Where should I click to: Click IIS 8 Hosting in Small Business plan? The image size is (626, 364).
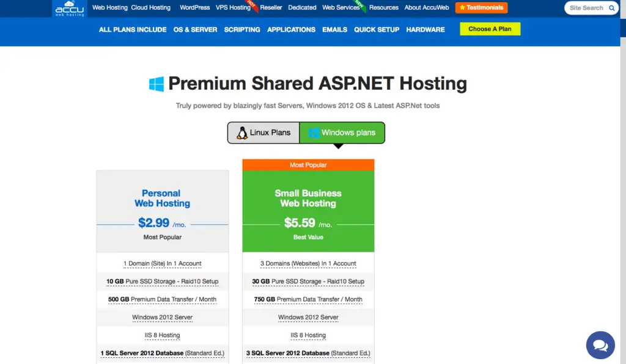[x=308, y=335]
